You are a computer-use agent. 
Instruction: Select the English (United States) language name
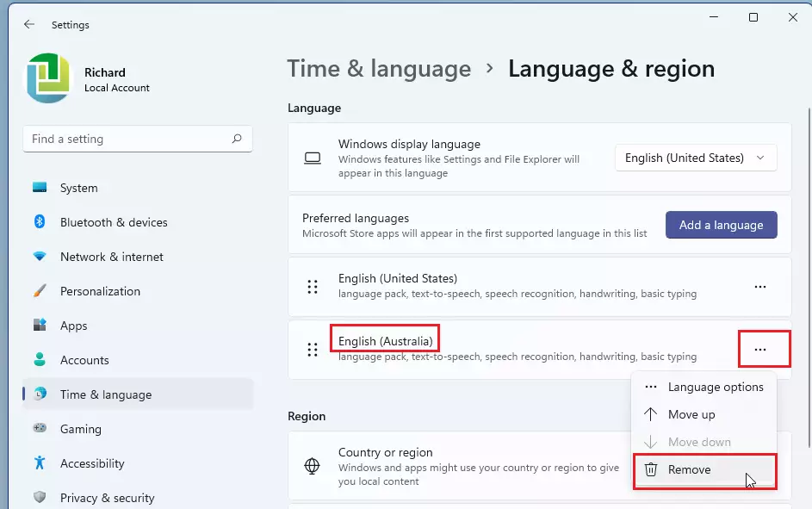coord(398,278)
